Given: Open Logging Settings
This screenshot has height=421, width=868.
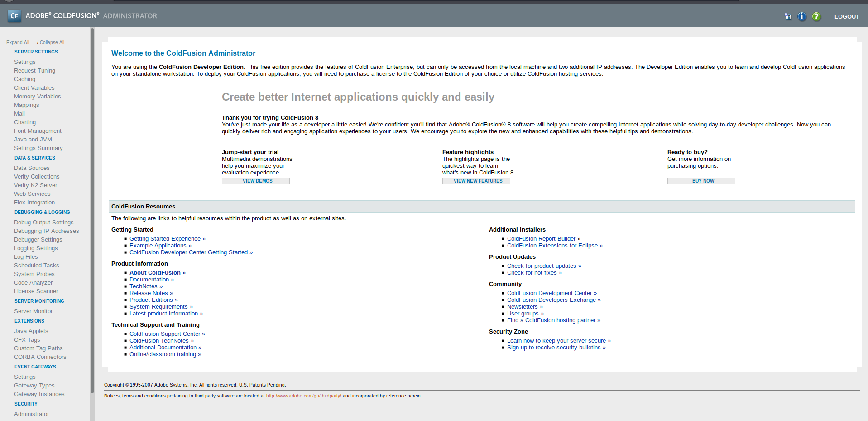Looking at the screenshot, I should pyautogui.click(x=36, y=248).
